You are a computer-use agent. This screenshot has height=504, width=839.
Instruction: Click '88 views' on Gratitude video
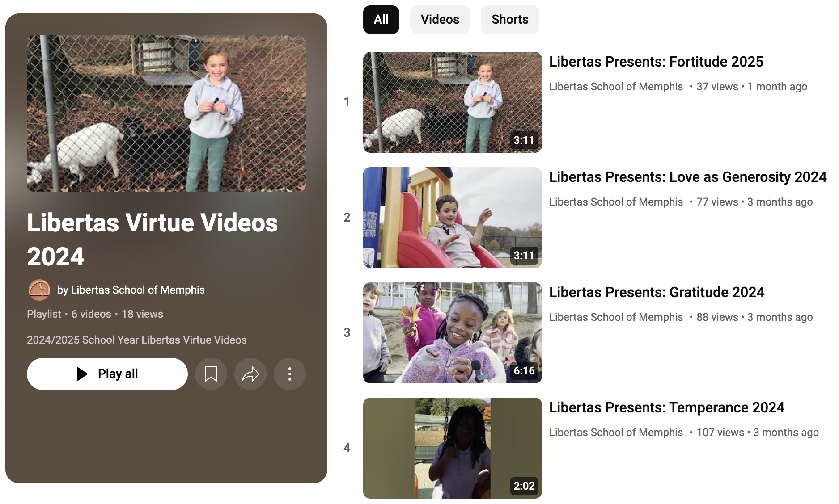point(717,317)
